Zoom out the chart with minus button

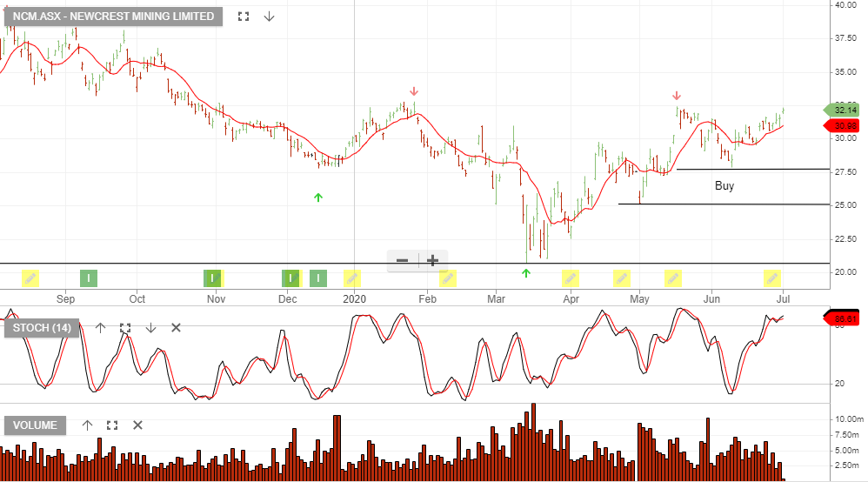pyautogui.click(x=403, y=260)
